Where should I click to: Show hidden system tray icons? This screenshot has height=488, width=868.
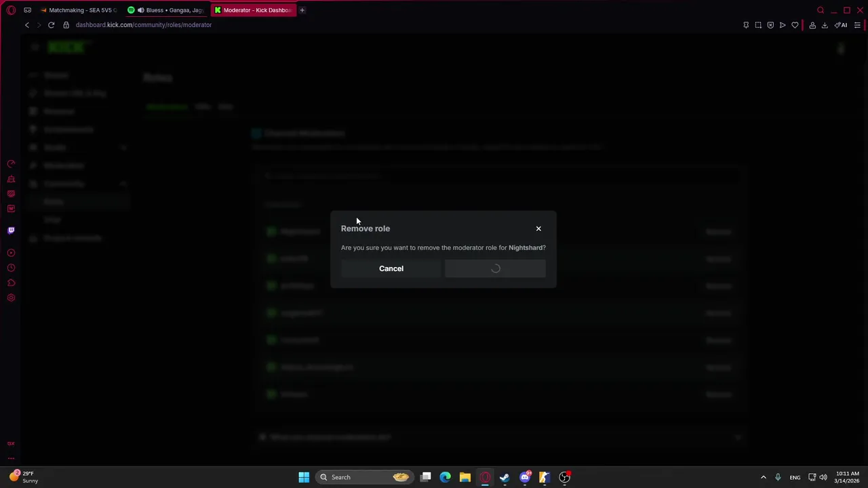pyautogui.click(x=764, y=477)
